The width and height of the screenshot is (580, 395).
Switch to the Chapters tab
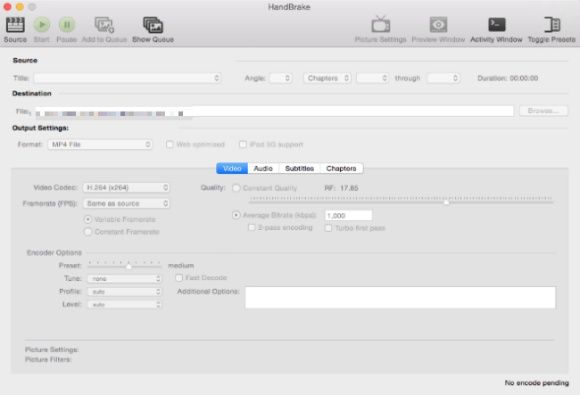[x=341, y=168]
